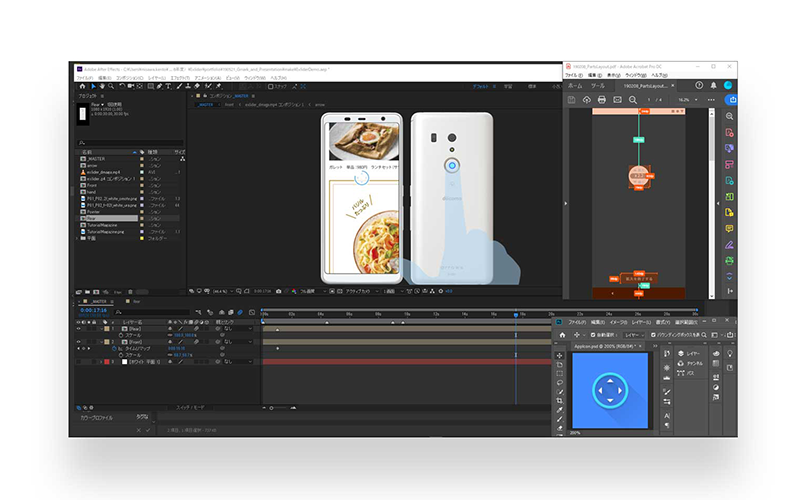Image resolution: width=800 pixels, height=500 pixels.
Task: Open parent dropdown (なし) for Front layer
Action: tap(238, 342)
